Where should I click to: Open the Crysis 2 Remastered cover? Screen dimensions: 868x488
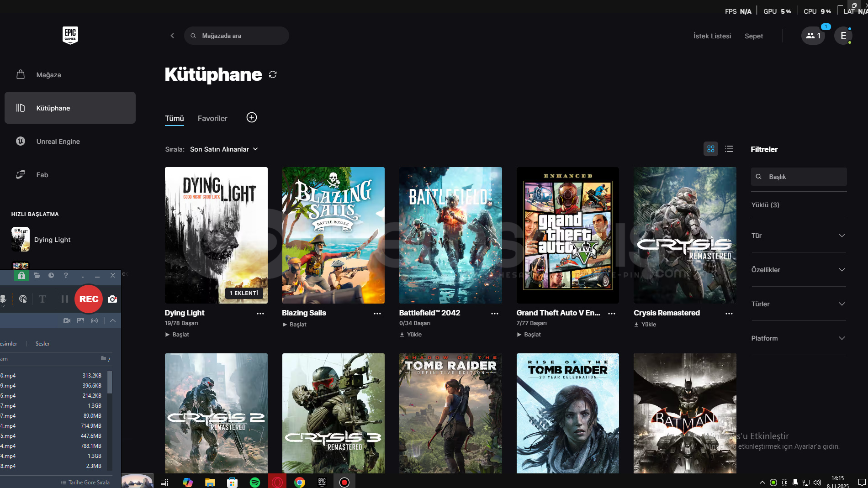pyautogui.click(x=216, y=413)
